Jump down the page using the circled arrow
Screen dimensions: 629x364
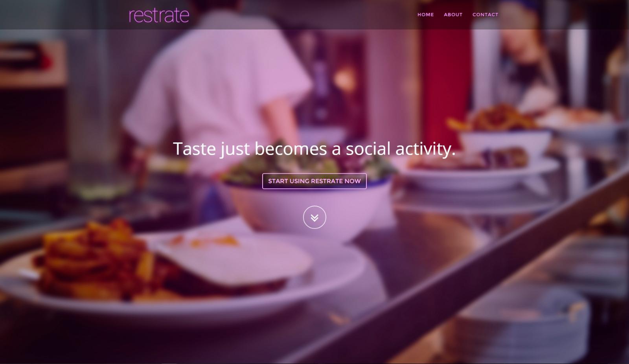314,217
